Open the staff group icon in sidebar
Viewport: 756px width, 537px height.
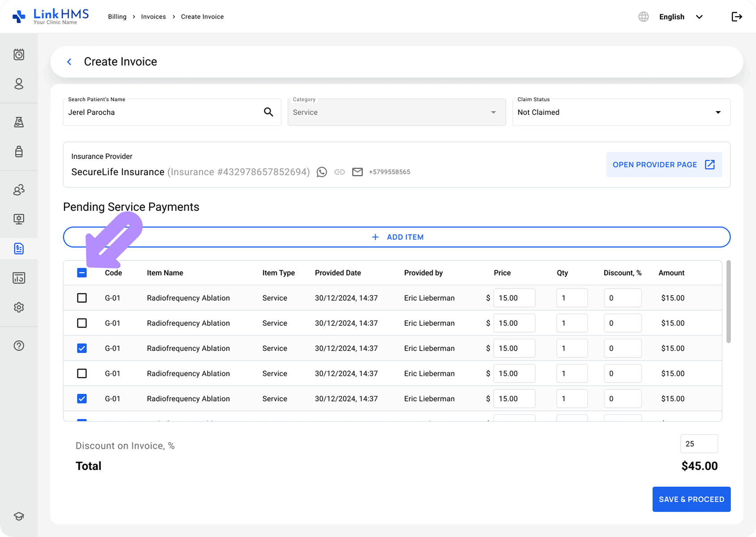[x=19, y=190]
